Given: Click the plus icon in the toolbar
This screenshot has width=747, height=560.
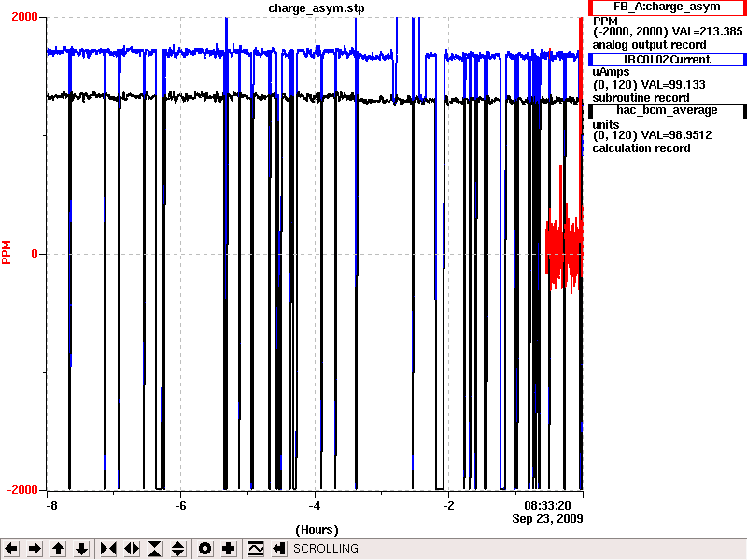Looking at the screenshot, I should [228, 549].
